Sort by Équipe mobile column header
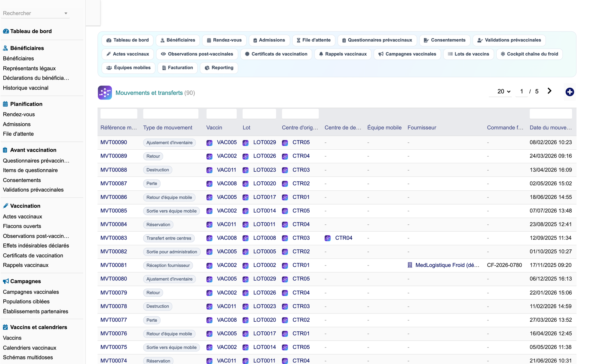 pos(384,128)
